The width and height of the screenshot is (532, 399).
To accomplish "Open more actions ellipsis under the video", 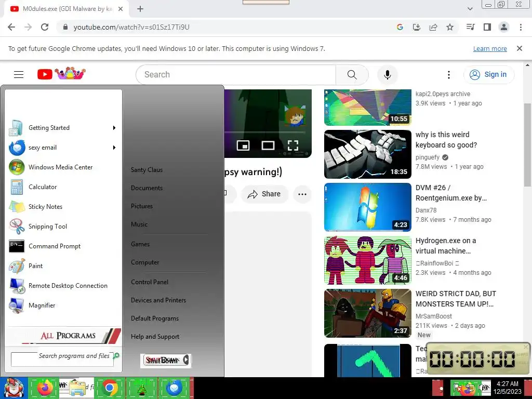I will tap(302, 194).
